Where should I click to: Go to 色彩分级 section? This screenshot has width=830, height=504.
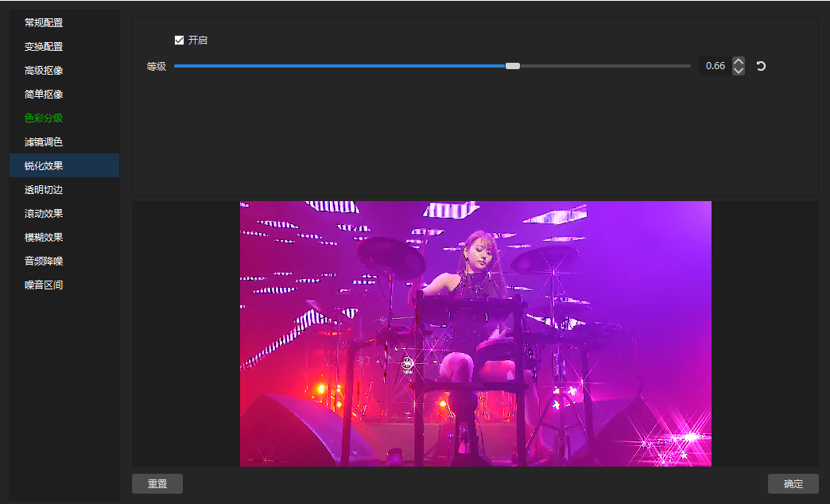coord(64,118)
